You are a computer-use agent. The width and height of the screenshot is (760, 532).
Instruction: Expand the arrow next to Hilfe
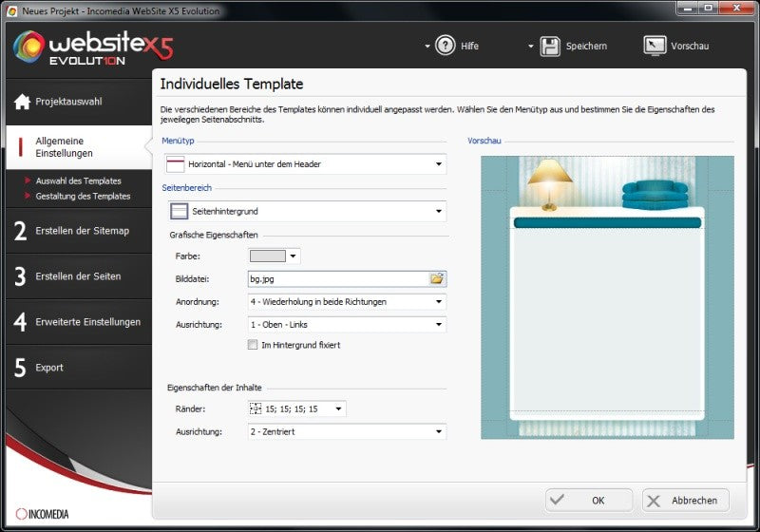(427, 47)
